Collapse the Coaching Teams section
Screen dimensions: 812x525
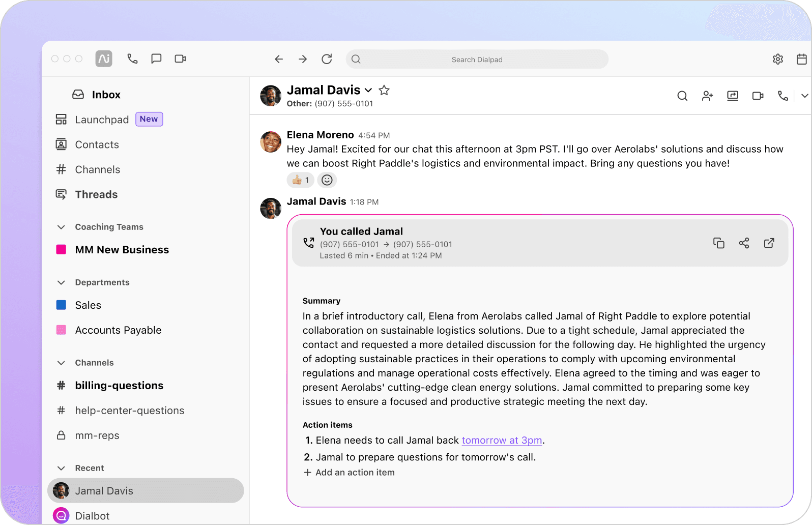(61, 227)
